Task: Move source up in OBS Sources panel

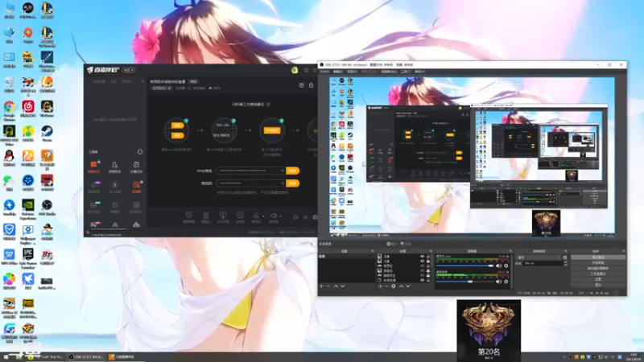Action: pos(402,286)
